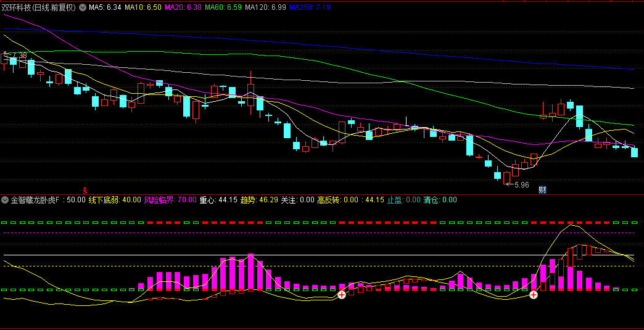The width and height of the screenshot is (644, 330).
Task: Click the first white plus signal marker
Action: (x=341, y=295)
